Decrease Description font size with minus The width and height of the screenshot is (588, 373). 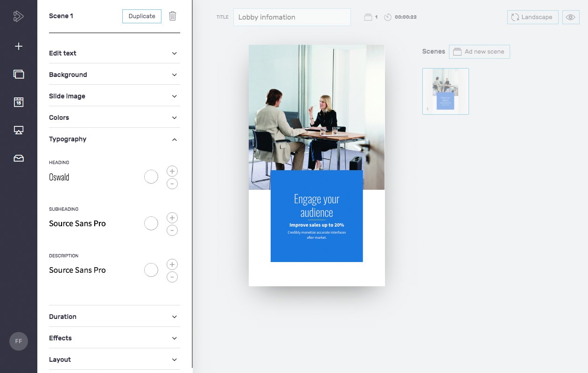click(x=172, y=277)
